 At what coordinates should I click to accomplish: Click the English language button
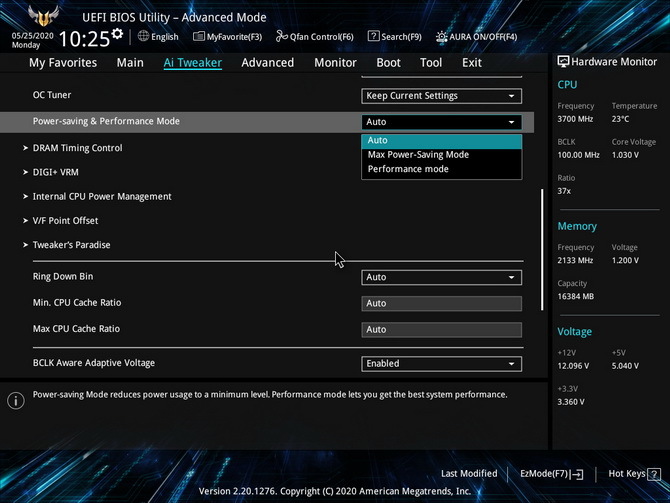(x=165, y=37)
